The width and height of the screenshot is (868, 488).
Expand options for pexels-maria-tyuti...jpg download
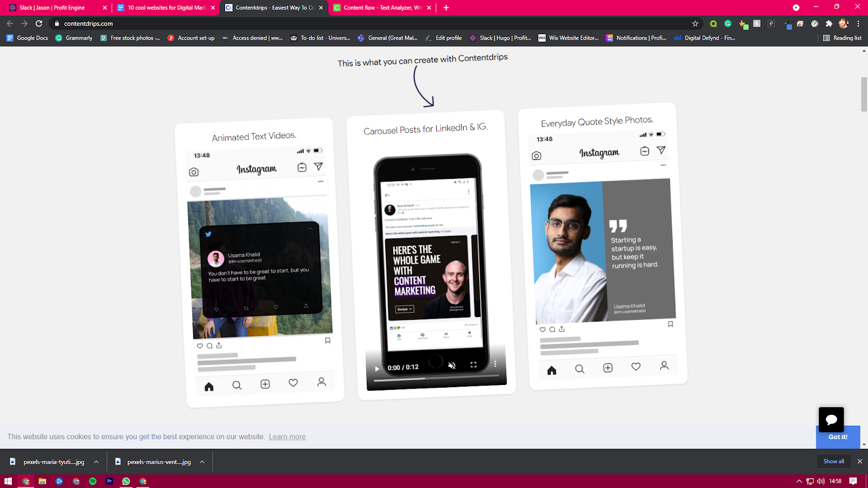(96, 462)
